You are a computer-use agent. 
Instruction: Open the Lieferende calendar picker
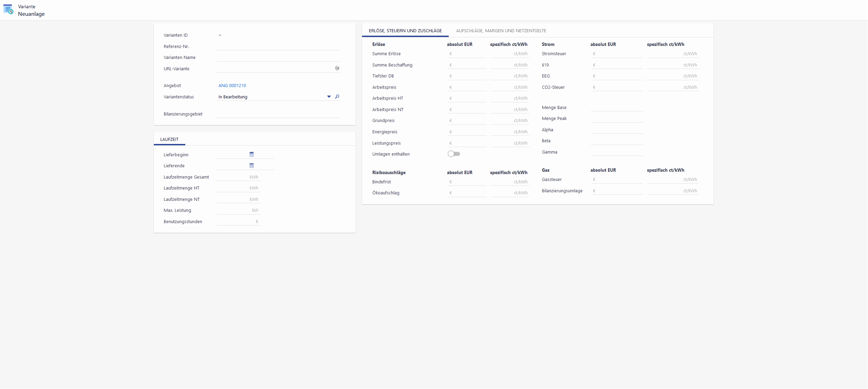tap(251, 166)
